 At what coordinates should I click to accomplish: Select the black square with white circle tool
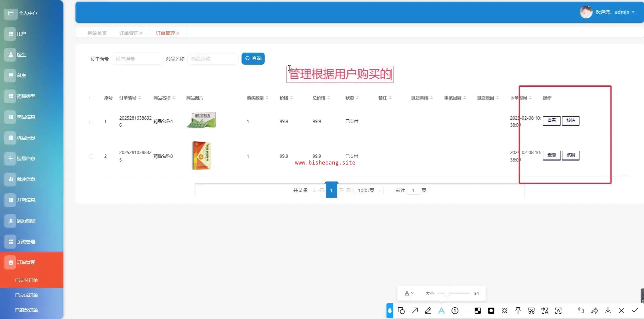pos(491,311)
